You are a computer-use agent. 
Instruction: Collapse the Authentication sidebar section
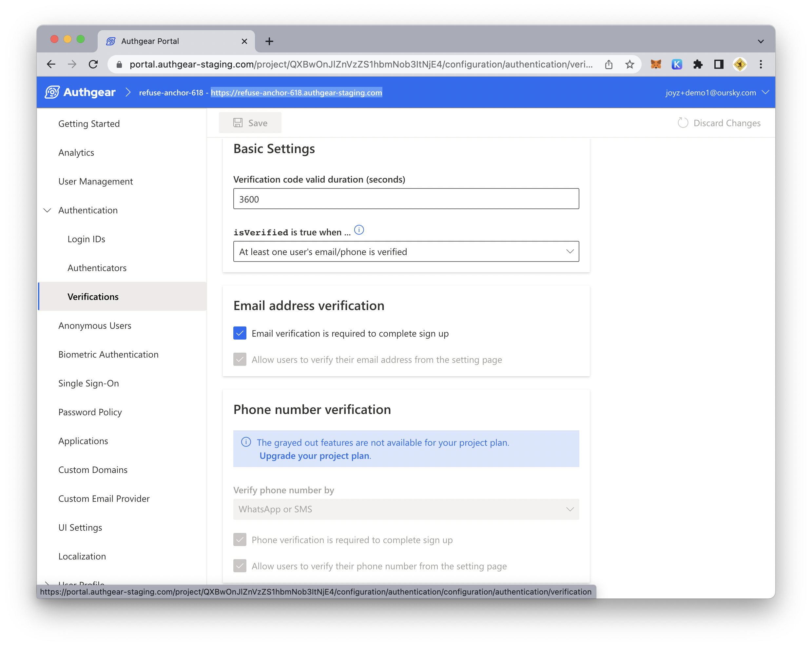48,210
